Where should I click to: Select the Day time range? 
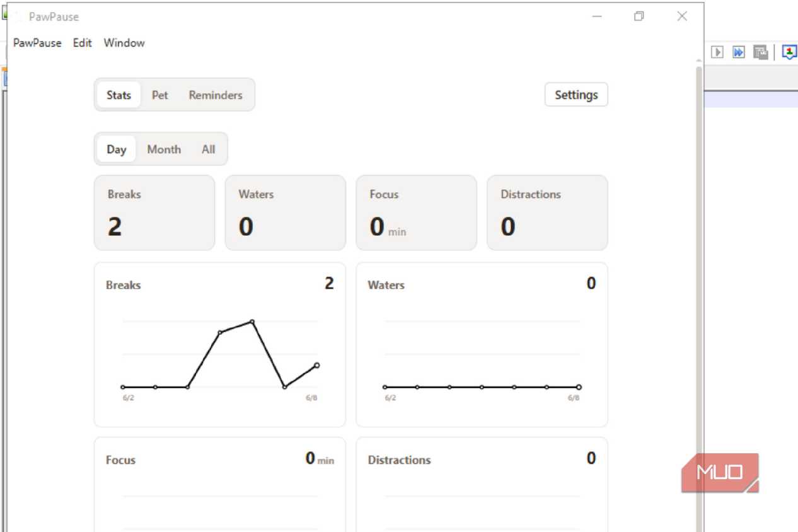(117, 149)
